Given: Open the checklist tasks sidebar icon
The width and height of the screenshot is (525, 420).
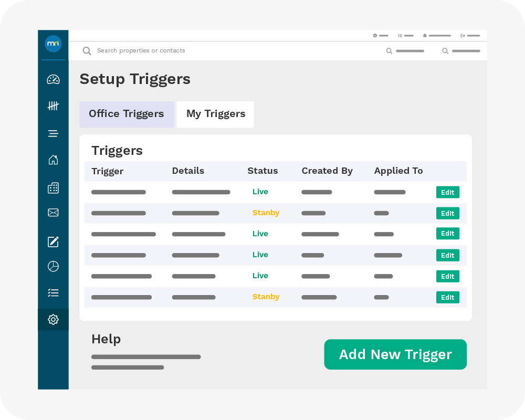Looking at the screenshot, I should tap(53, 293).
